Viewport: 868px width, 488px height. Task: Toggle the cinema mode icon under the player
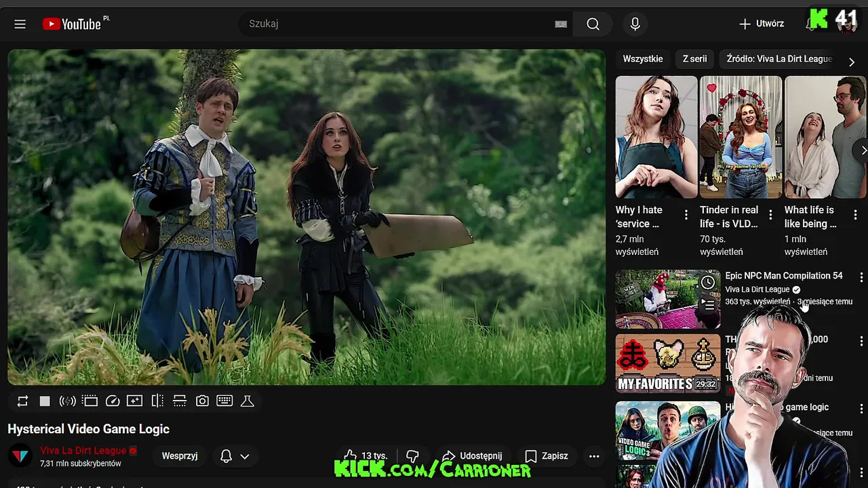[90, 401]
